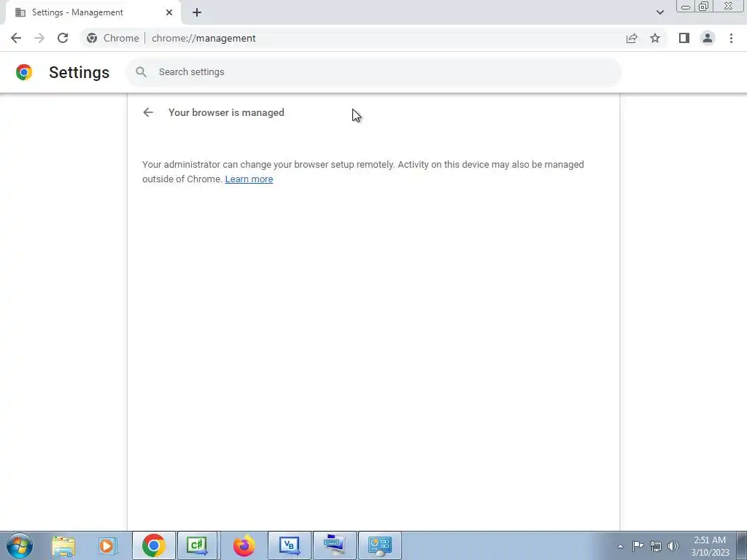Image resolution: width=747 pixels, height=560 pixels.
Task: Reload the page with the refresh icon
Action: click(x=63, y=38)
